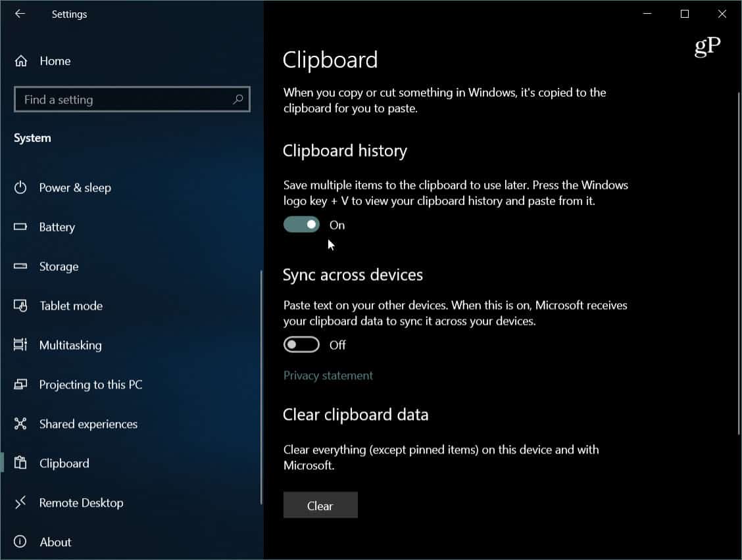Click the search magnifier icon
Image resolution: width=742 pixels, height=560 pixels.
238,99
